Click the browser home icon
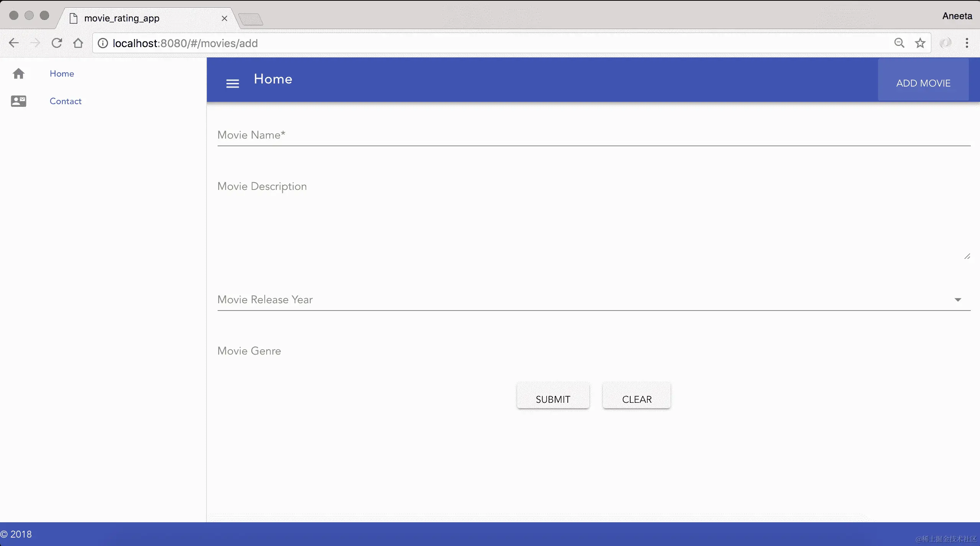 [78, 43]
